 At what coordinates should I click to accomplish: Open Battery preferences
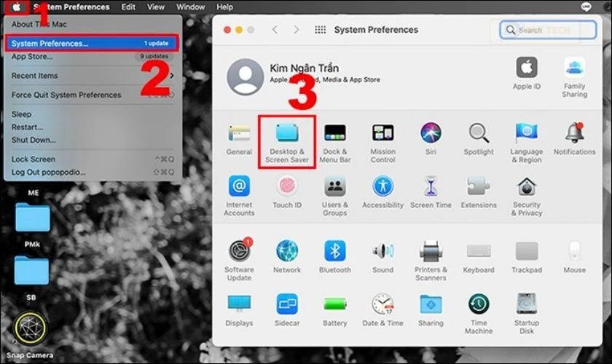(x=335, y=311)
